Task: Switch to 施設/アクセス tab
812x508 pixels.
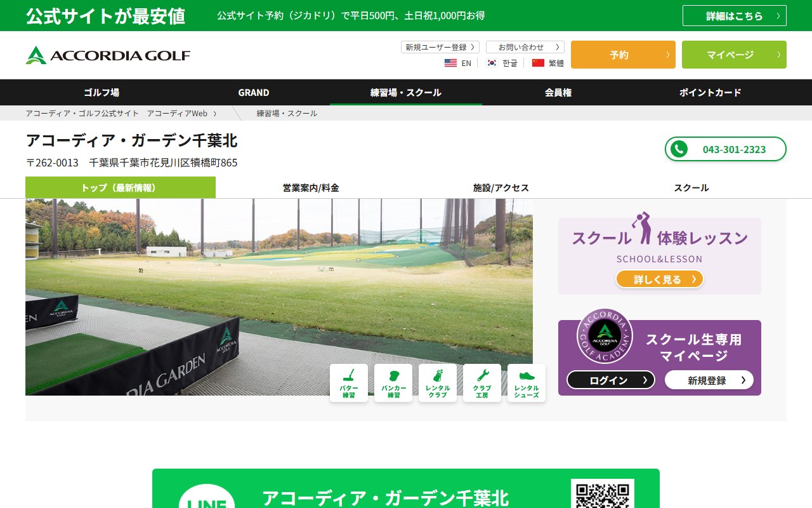Action: 501,187
